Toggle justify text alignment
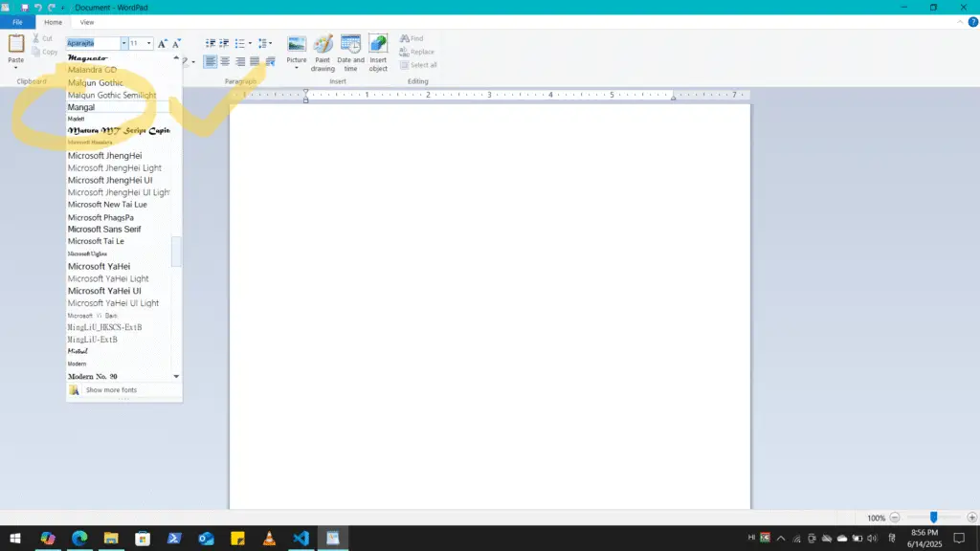Image resolution: width=980 pixels, height=551 pixels. [x=255, y=61]
